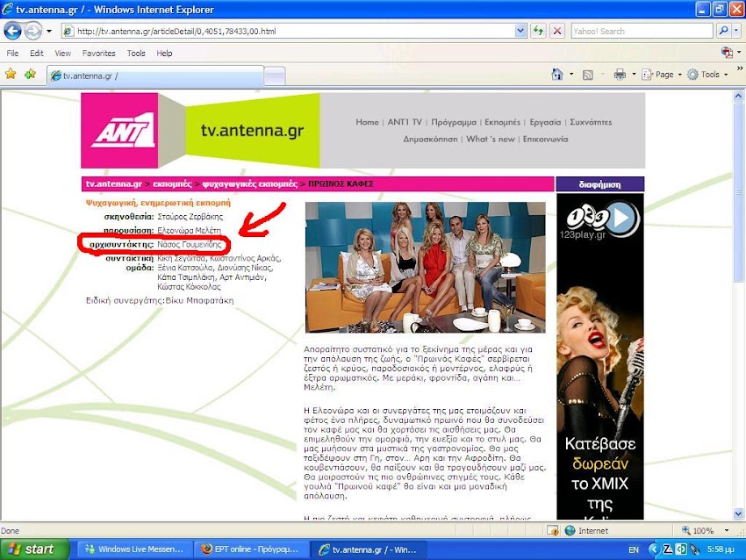Switch to EPT online taskbar button
Image resolution: width=746 pixels, height=560 pixels.
click(252, 549)
